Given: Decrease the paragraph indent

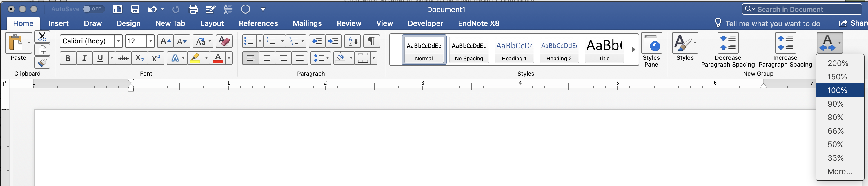Looking at the screenshot, I should [x=317, y=41].
